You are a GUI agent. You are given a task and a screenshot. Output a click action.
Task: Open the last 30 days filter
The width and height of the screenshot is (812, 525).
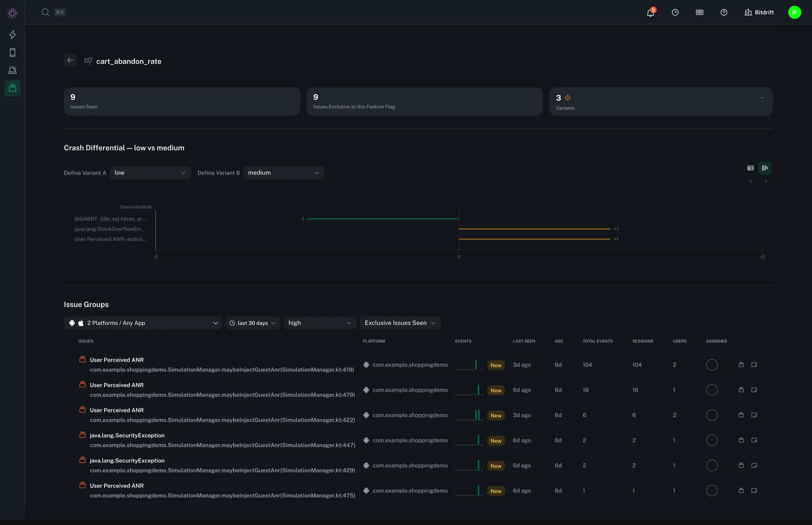252,323
